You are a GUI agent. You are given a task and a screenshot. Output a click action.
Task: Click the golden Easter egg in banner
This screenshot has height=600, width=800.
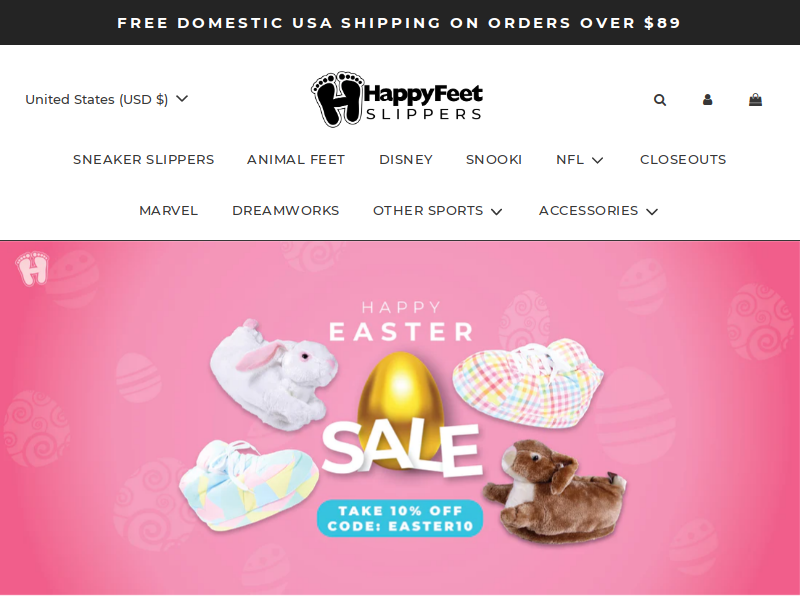pyautogui.click(x=401, y=403)
